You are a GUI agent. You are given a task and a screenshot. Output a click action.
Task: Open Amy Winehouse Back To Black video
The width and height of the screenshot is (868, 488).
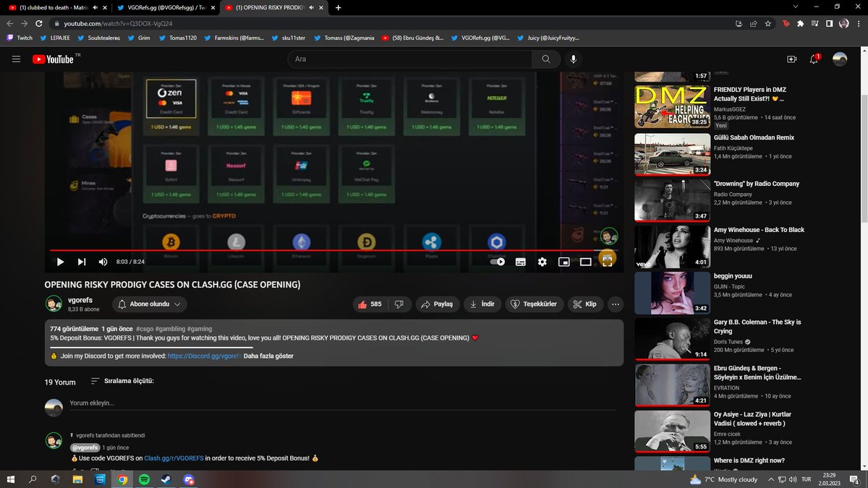point(672,246)
